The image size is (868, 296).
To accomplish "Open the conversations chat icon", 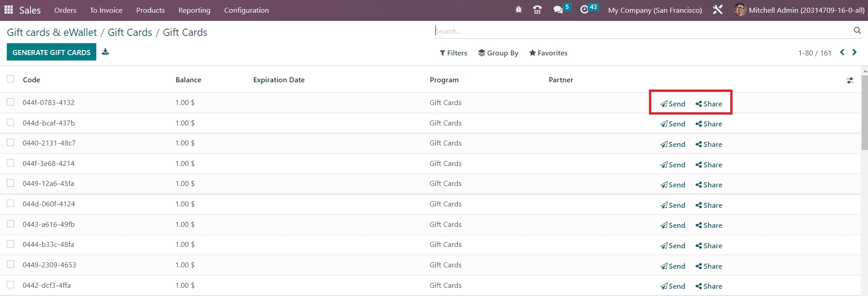I will [x=558, y=10].
